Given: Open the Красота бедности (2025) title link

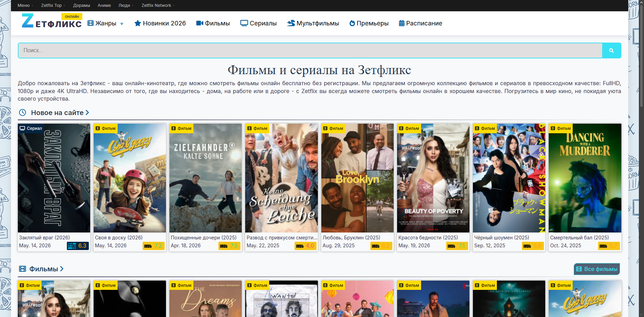Looking at the screenshot, I should click(428, 238).
